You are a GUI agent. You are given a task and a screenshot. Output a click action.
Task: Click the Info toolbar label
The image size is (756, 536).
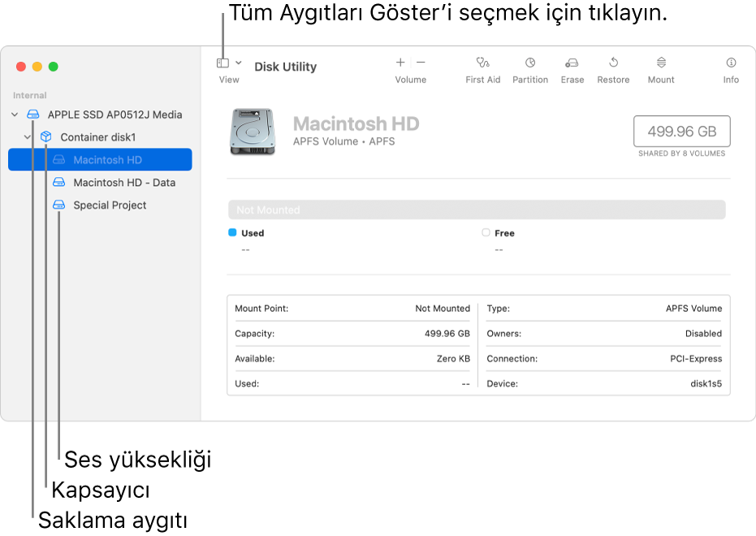731,80
